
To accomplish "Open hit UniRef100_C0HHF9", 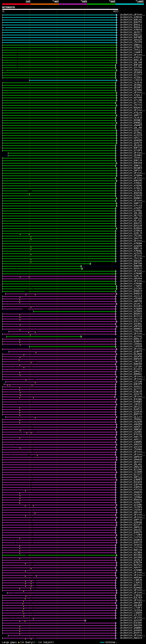I will (x=131, y=53).
